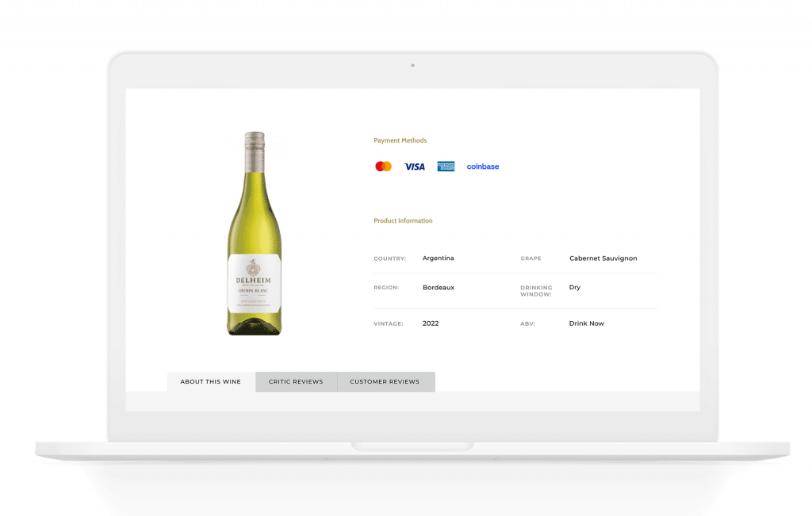Click the American Express card icon
Viewport: 812px width, 516px height.
tap(446, 166)
